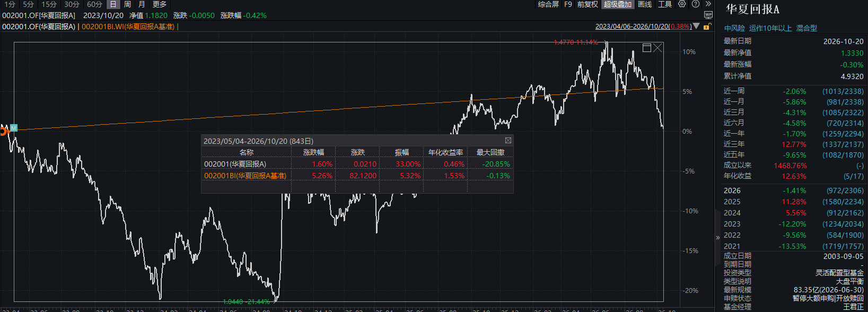Select 002001.OF(华夏回报A) series label
The image size is (868, 312).
coord(39,27)
